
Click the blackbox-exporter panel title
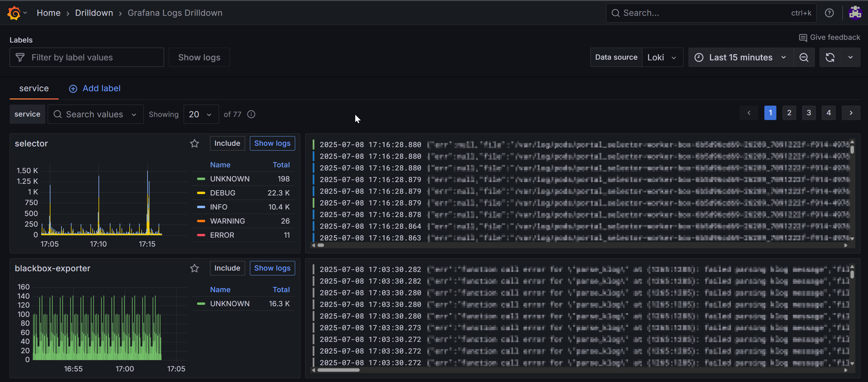(53, 268)
